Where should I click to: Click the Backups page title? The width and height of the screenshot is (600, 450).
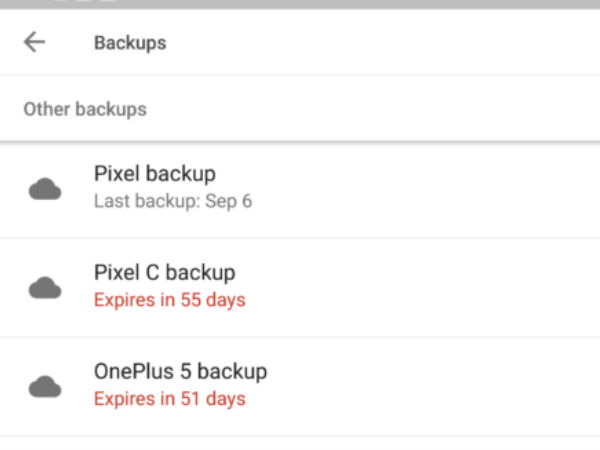click(x=130, y=43)
